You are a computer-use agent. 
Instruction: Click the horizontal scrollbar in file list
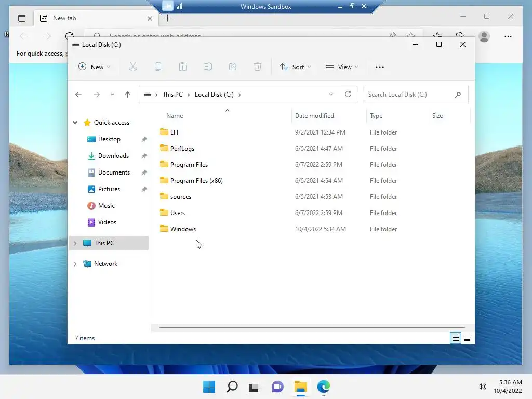click(312, 328)
